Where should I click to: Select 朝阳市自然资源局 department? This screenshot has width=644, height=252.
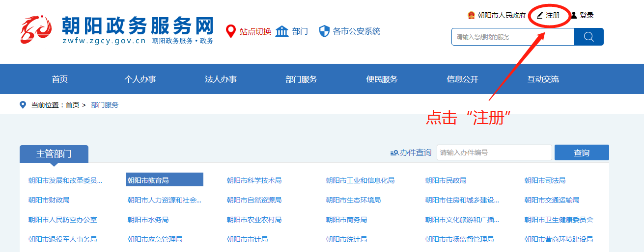click(x=254, y=200)
